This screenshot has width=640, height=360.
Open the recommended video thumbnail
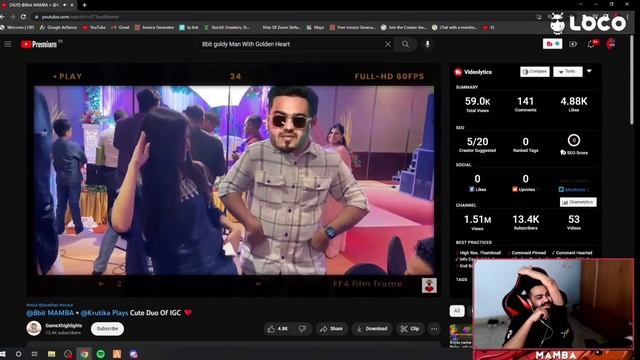461,335
